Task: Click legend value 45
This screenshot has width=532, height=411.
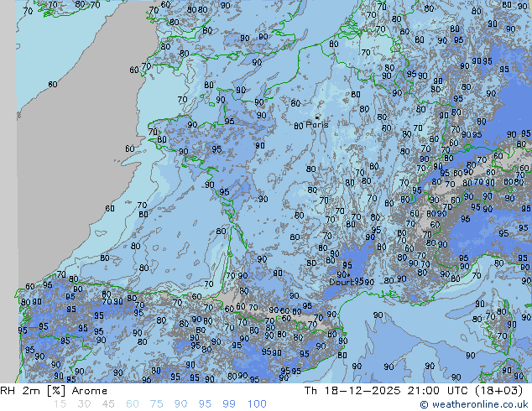Action: tap(108, 404)
